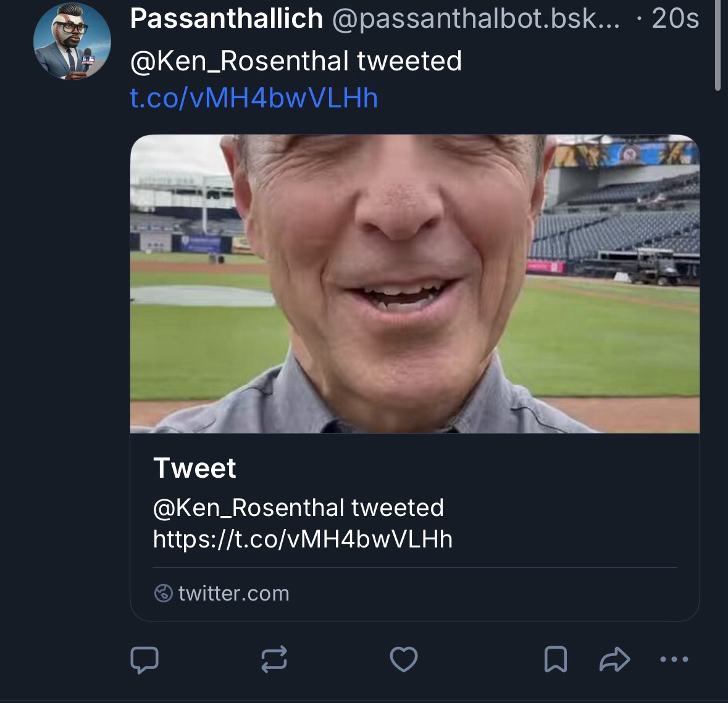This screenshot has width=728, height=703.
Task: Reply to the Passanthallich post
Action: point(144,660)
